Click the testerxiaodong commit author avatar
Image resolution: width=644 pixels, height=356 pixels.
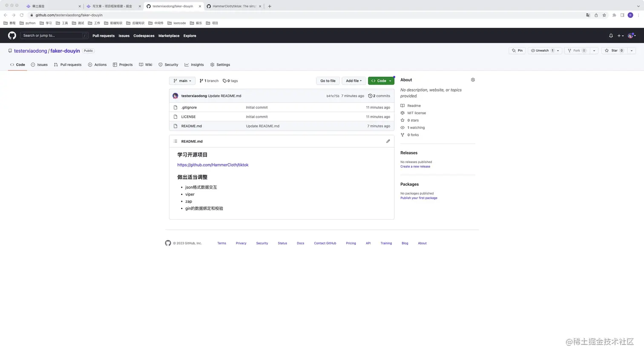pos(175,96)
